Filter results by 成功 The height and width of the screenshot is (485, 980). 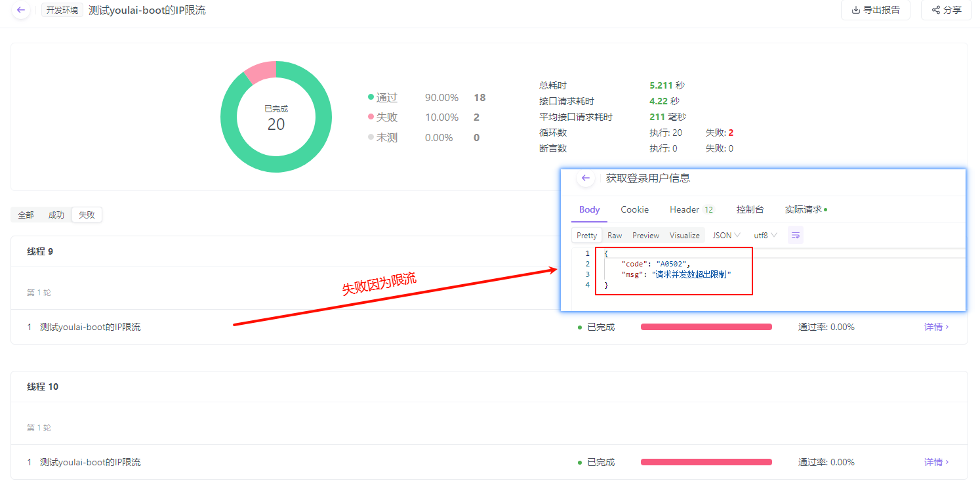point(56,215)
